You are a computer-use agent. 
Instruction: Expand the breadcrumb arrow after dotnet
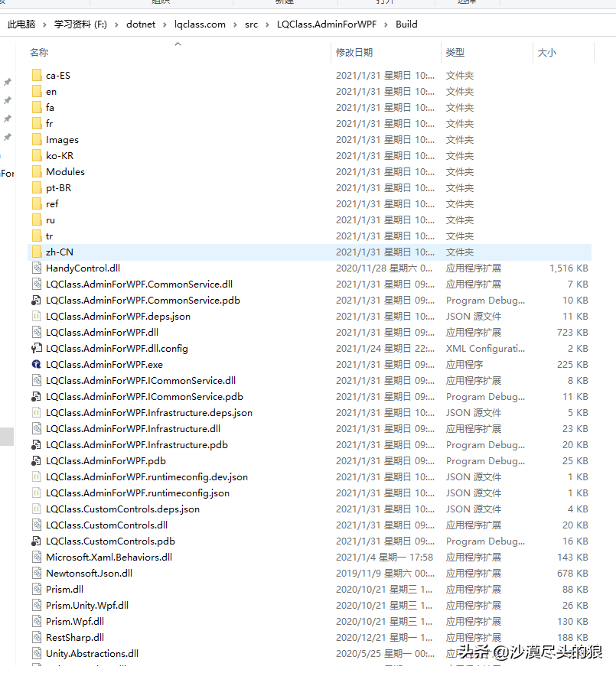pos(165,25)
